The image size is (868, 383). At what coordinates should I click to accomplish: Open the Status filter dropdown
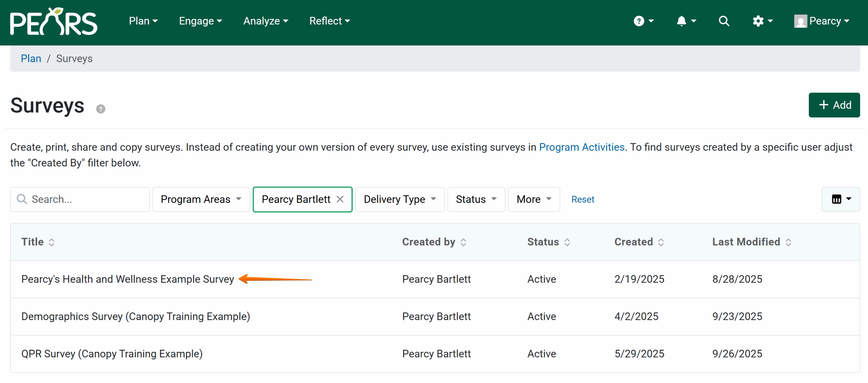[476, 199]
